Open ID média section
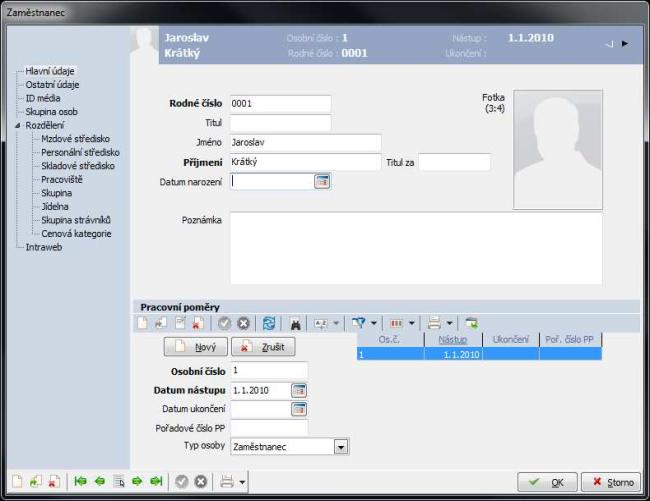 (x=43, y=98)
